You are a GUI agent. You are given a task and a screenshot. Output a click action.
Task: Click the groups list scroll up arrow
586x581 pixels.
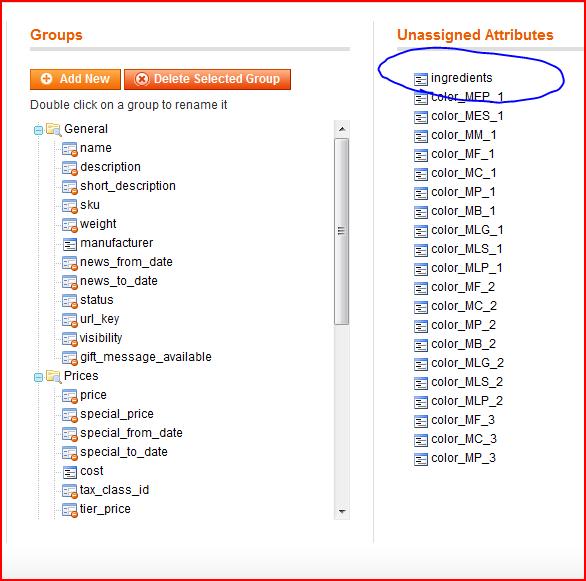(342, 129)
